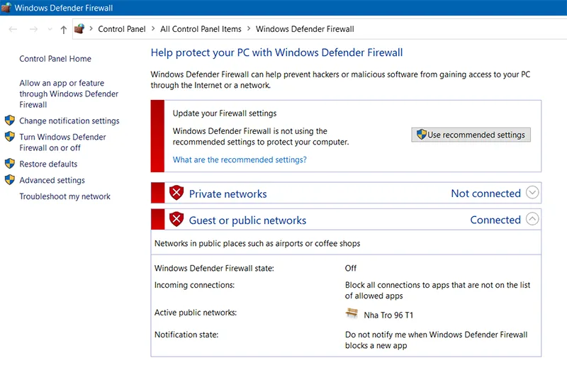This screenshot has height=392, width=567.
Task: Open What are the recommended settings link
Action: point(240,159)
